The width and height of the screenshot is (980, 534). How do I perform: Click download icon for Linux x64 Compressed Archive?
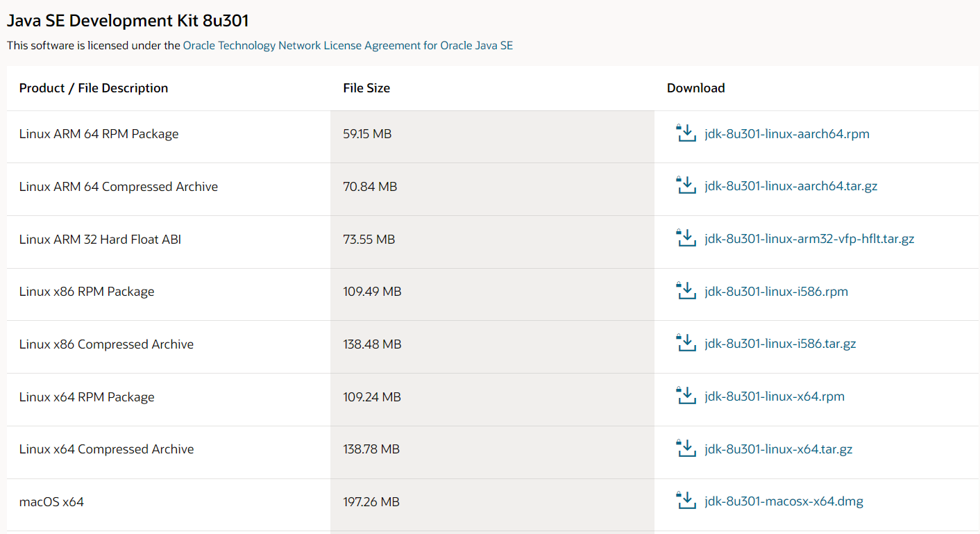click(686, 449)
